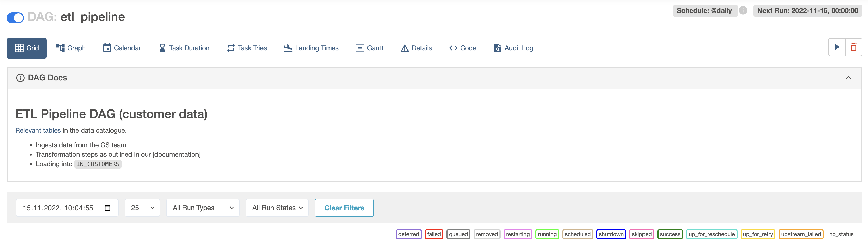The height and width of the screenshot is (244, 868).
Task: Delete the DAG using the trash icon
Action: [x=854, y=47]
